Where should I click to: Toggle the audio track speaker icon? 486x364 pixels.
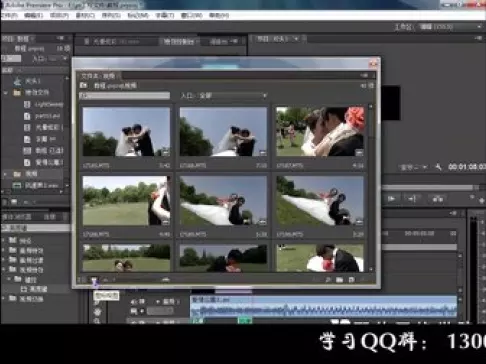coord(134,302)
